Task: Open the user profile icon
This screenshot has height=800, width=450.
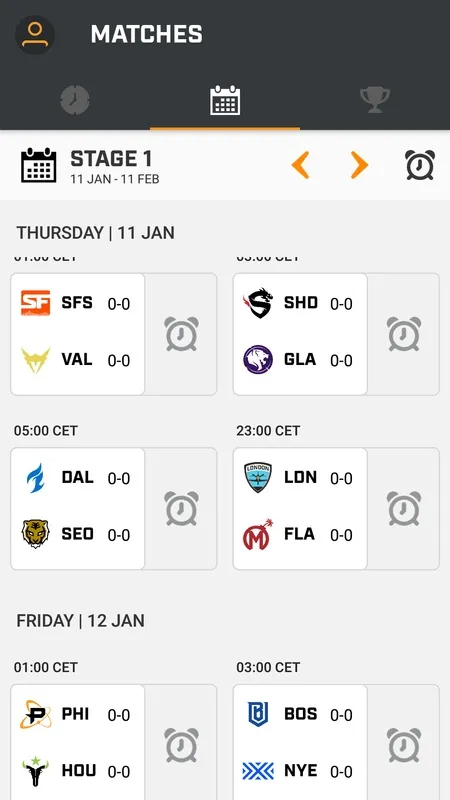Action: [35, 35]
